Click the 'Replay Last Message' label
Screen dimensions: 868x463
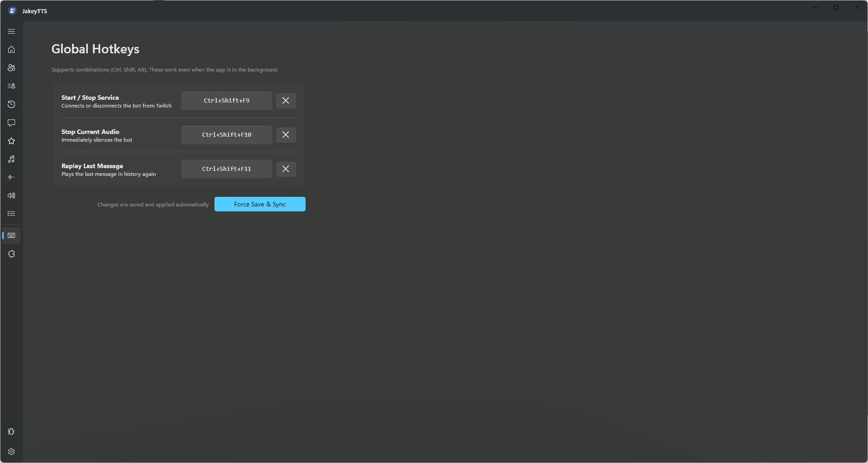point(92,166)
